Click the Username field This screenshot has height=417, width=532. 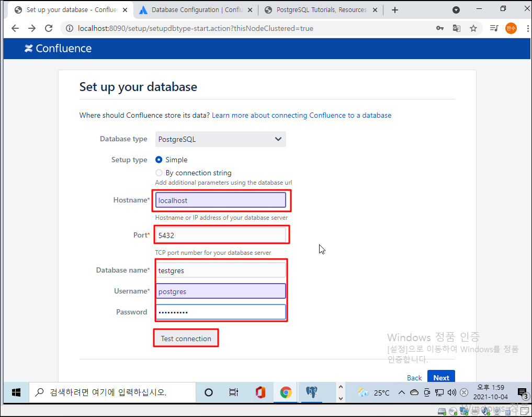point(221,291)
